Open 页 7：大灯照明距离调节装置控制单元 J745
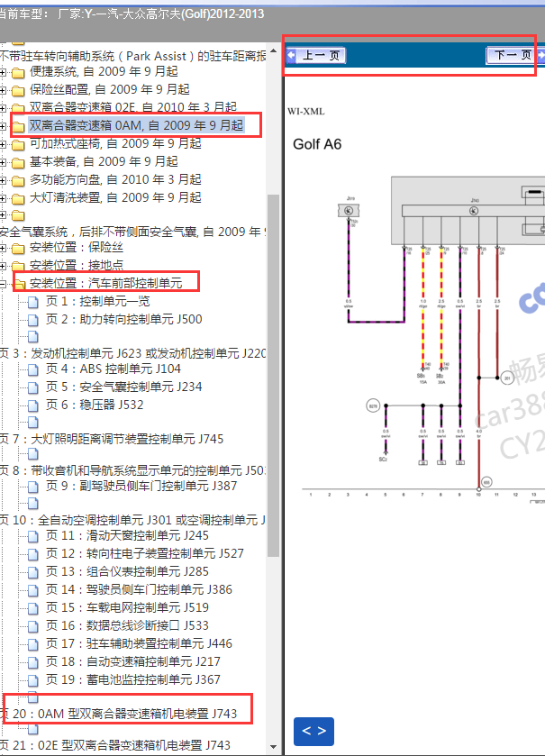Image resolution: width=545 pixels, height=756 pixels. pos(112,439)
